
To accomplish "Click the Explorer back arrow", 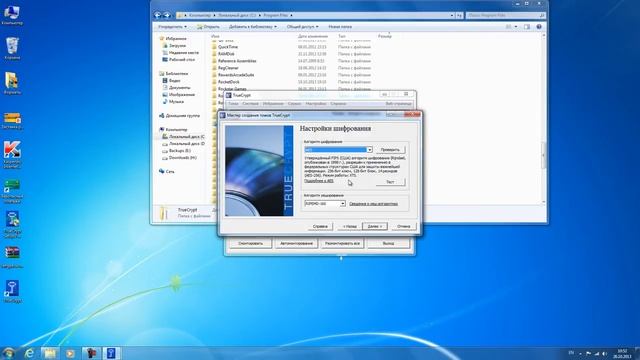I will (158, 15).
